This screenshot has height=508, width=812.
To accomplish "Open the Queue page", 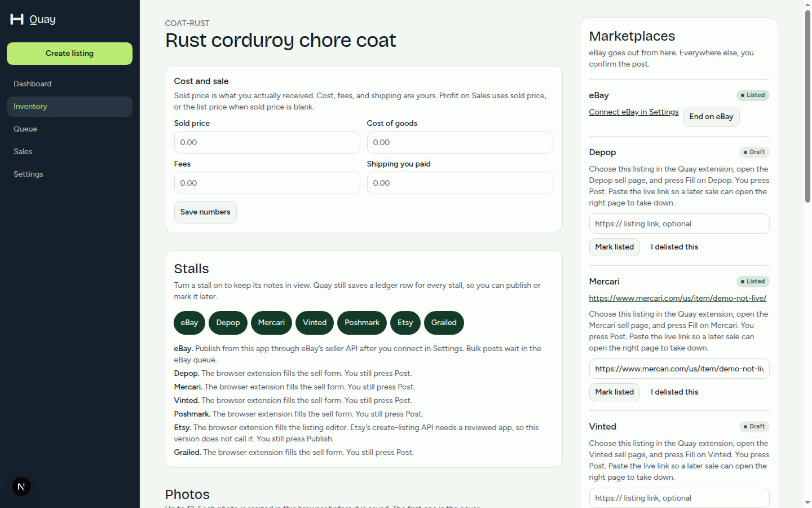I will pos(69,129).
